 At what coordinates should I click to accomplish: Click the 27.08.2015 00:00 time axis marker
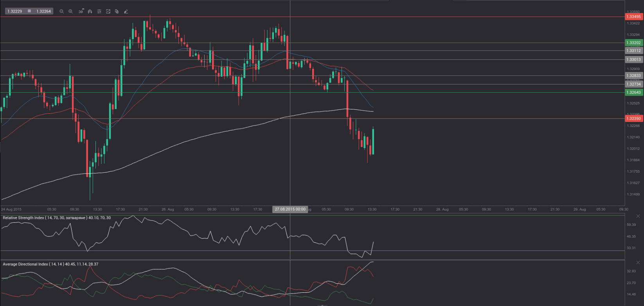[x=290, y=209]
